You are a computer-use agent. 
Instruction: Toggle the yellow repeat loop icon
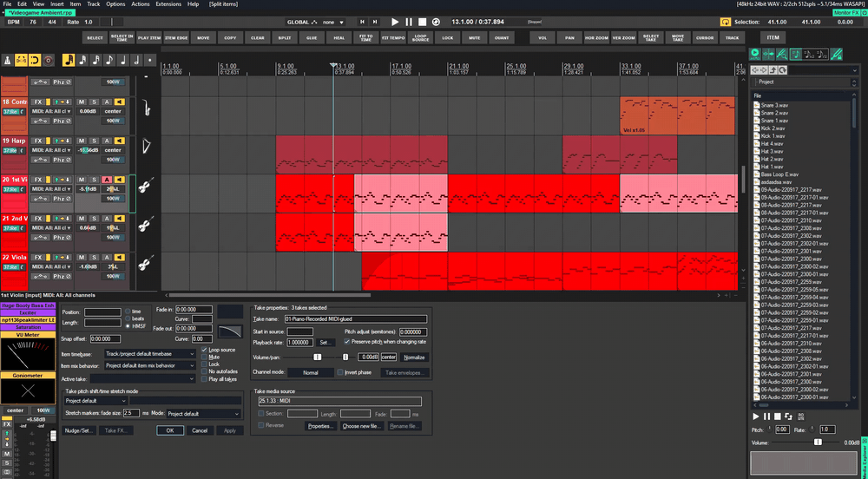point(35,60)
